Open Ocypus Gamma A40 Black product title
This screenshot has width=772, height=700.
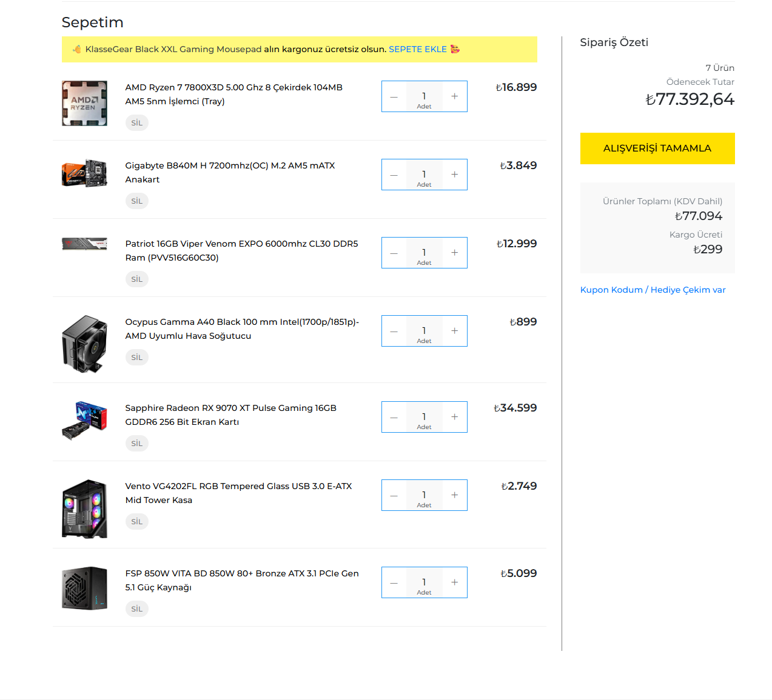click(x=242, y=329)
